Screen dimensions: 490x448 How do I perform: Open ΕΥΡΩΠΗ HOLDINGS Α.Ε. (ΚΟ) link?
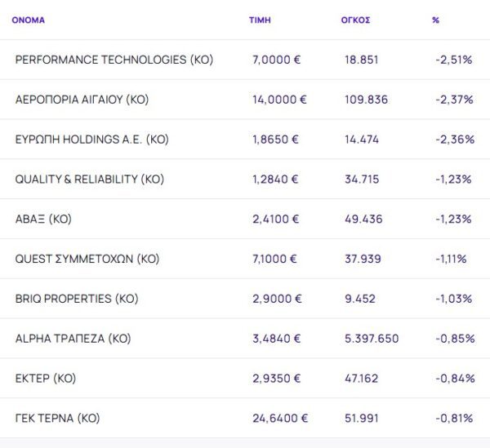click(91, 140)
